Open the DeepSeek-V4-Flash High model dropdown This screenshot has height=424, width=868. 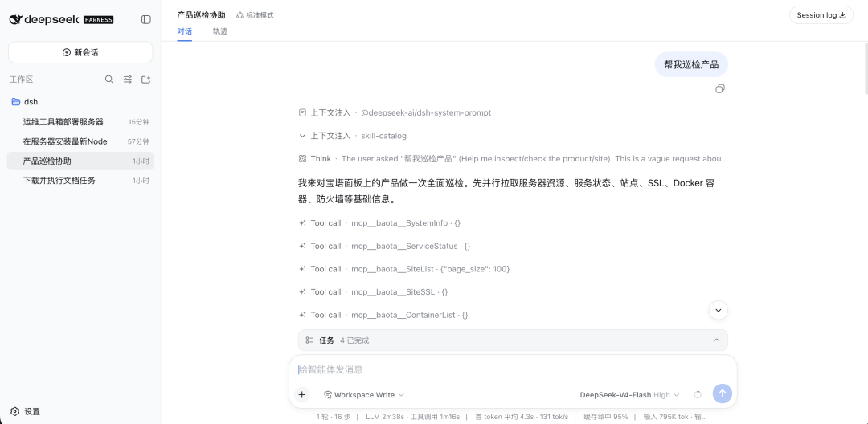coord(629,395)
